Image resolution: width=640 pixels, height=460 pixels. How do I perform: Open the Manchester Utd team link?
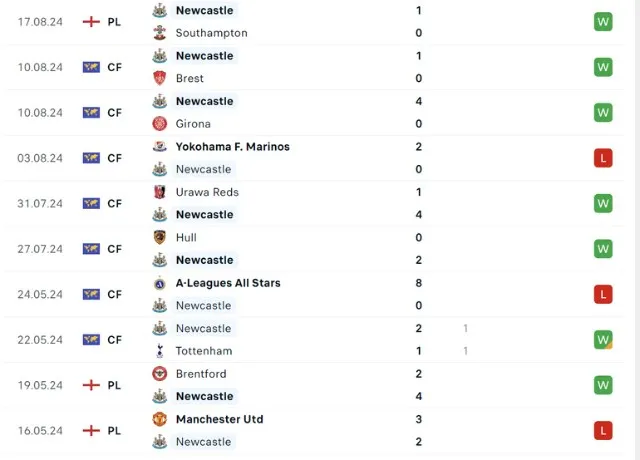219,419
